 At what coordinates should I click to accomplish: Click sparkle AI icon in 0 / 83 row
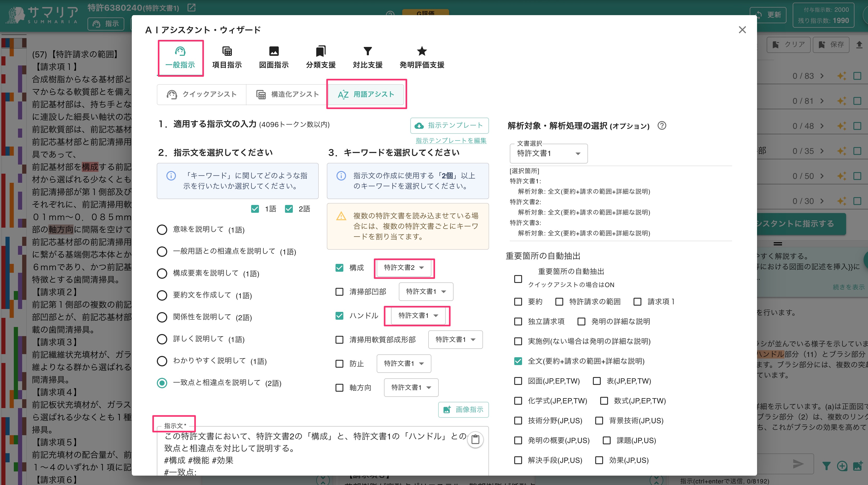pos(841,76)
